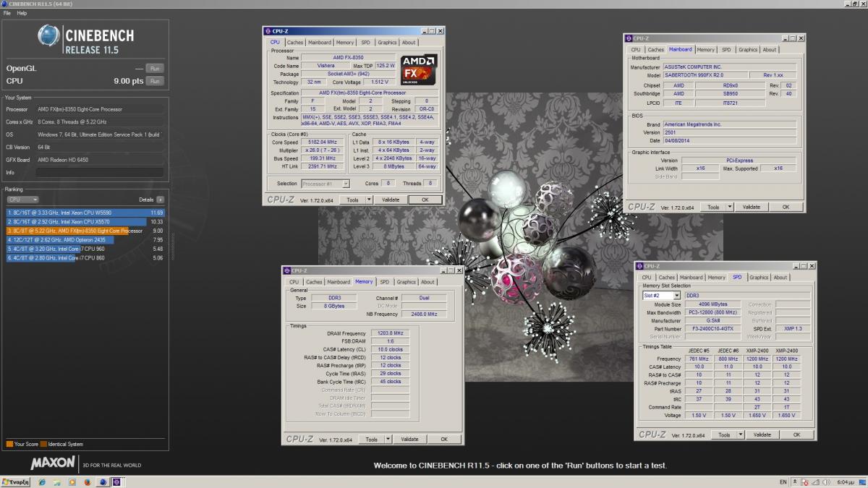
Task: Click Validate in the SPD CPU-Z window
Action: [x=762, y=435]
